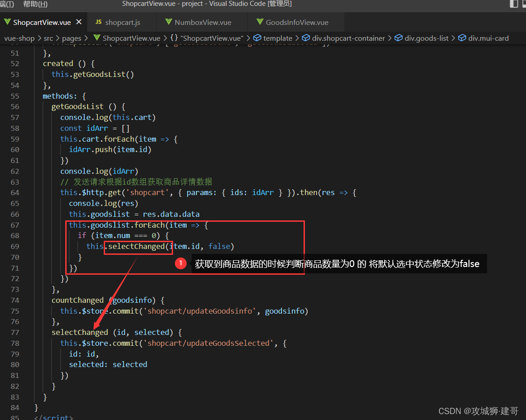Click 'false' argument on line 69

[x=219, y=246]
